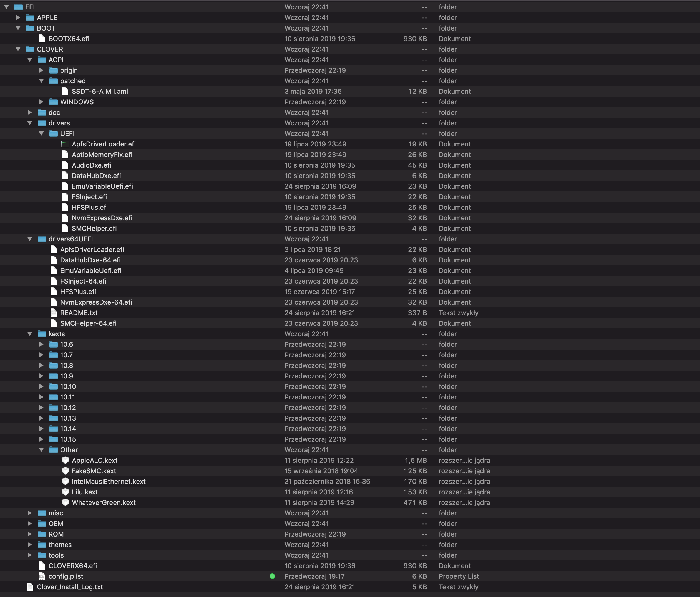Screen dimensions: 700x597
Task: Select the 10.12 folder name
Action: (x=68, y=408)
